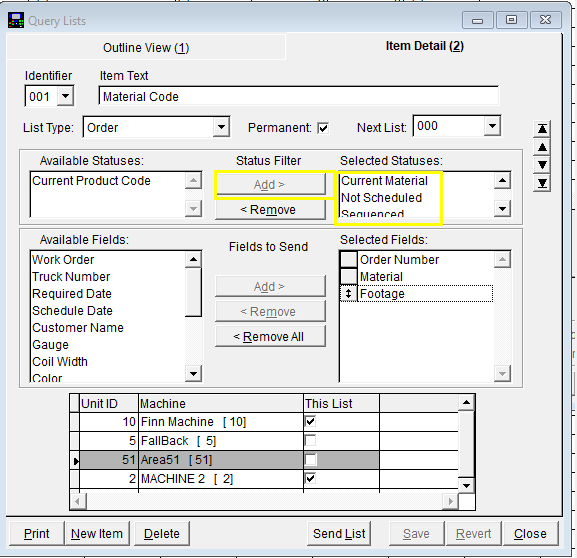
Task: Click the Send List button
Action: coord(339,533)
